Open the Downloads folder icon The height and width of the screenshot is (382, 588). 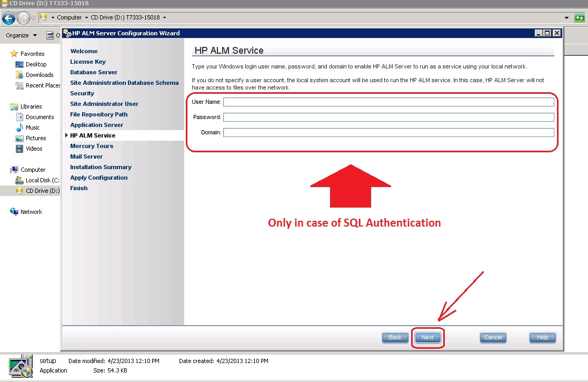coord(19,75)
